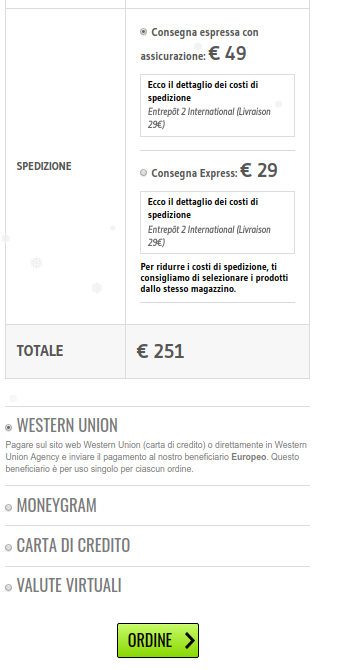Click the SPEDIZIONE row label

tap(44, 166)
